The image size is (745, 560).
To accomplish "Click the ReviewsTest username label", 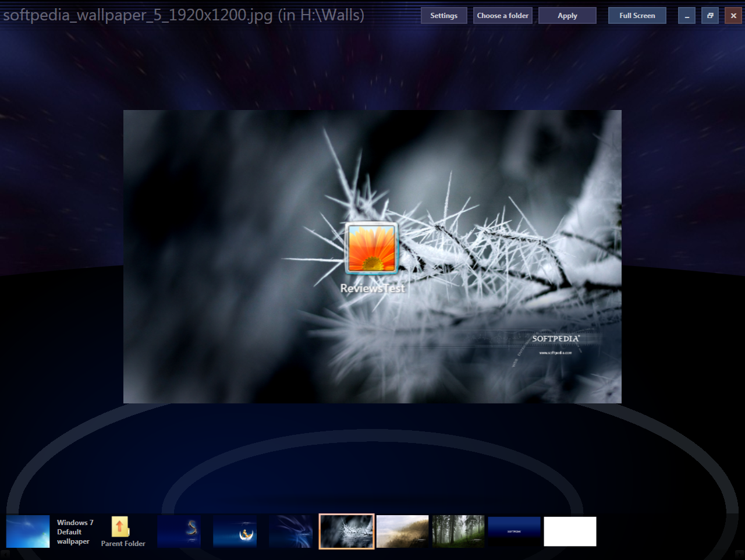I will pyautogui.click(x=372, y=288).
